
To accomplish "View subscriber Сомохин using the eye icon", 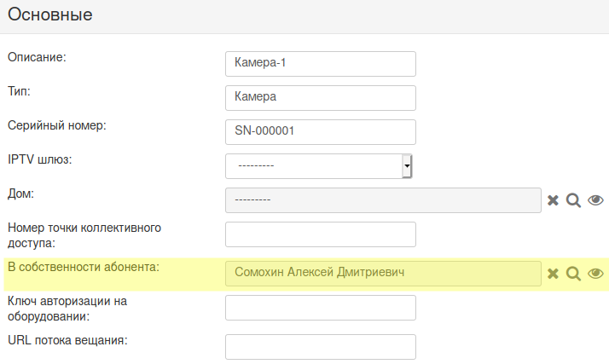I will click(595, 274).
